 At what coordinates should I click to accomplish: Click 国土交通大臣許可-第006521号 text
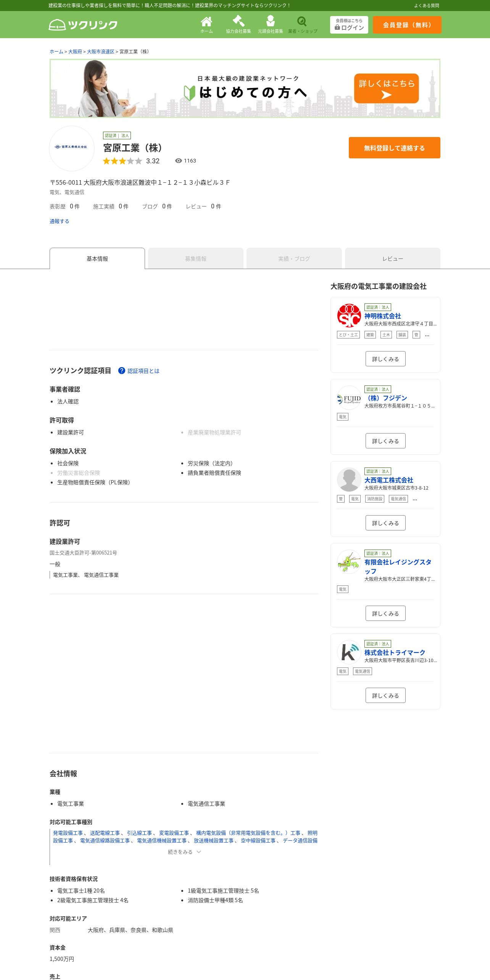click(83, 553)
